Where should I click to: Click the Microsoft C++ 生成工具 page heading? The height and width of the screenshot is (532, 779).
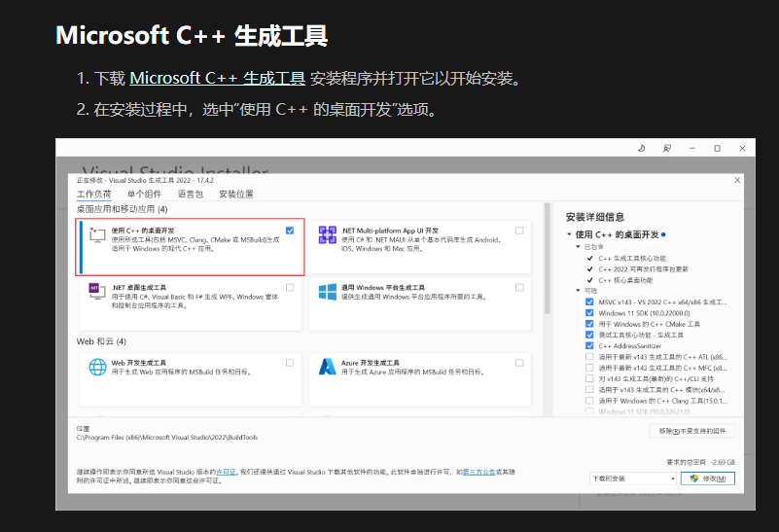pyautogui.click(x=192, y=36)
